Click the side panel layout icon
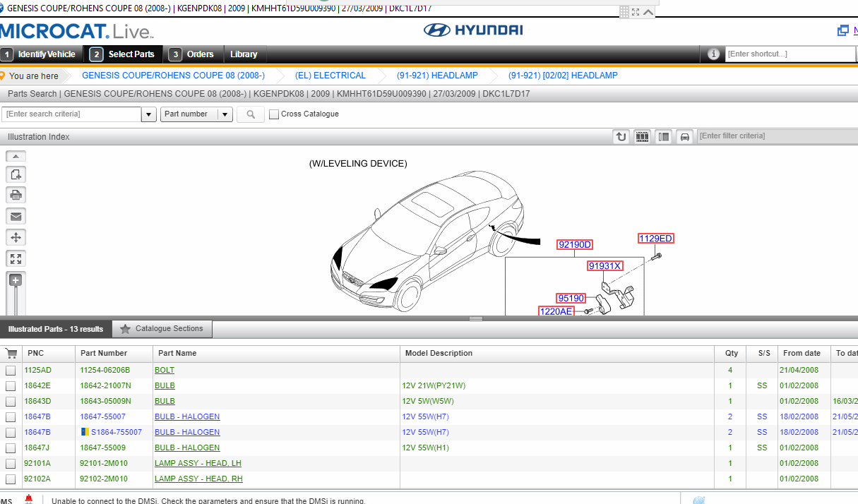 pyautogui.click(x=663, y=137)
